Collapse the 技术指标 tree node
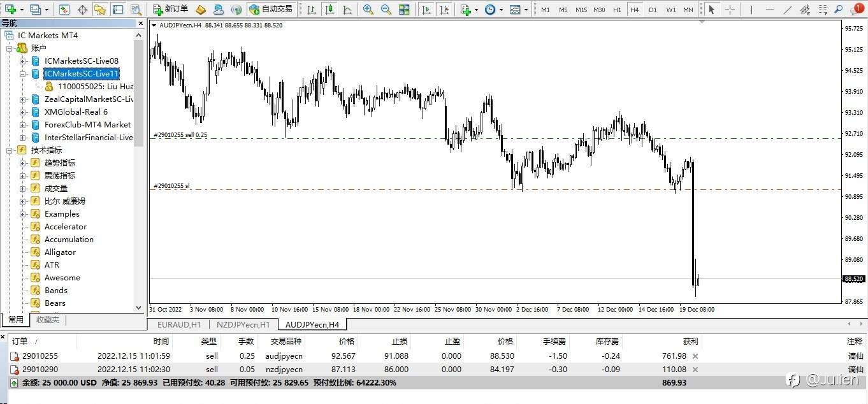Viewport: 868px width, 404px height. coord(10,150)
